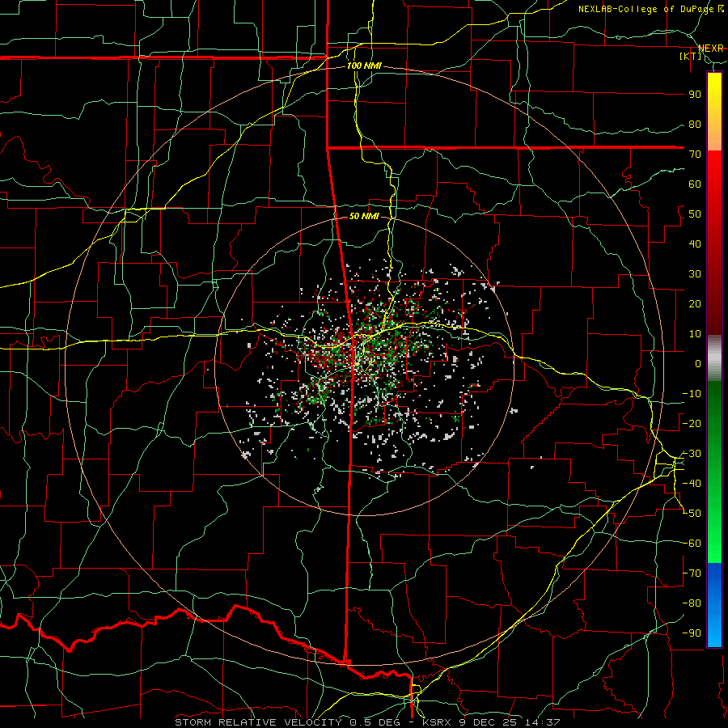Screen dimensions: 728x728
Task: Select the -80 scale value
Action: click(x=692, y=603)
